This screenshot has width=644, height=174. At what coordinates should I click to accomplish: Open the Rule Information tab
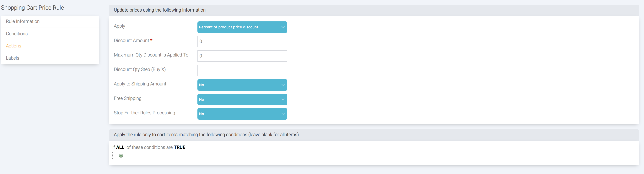(x=23, y=21)
